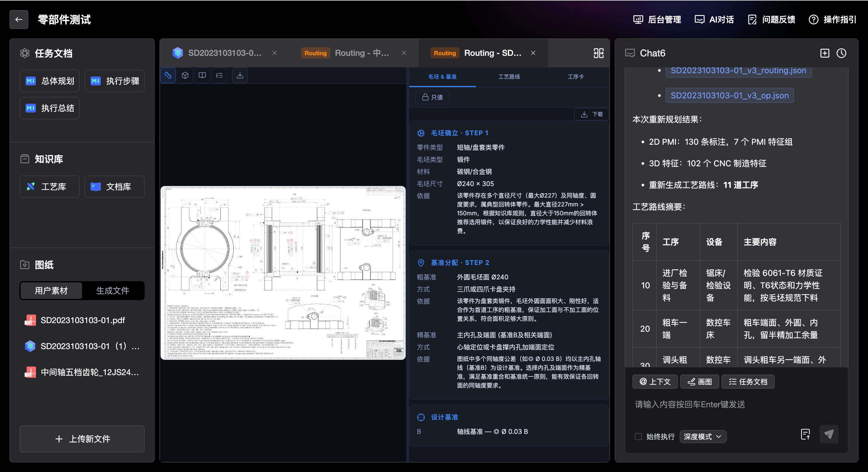
Task: Click the 图纸 folder icon in sidebar
Action: pyautogui.click(x=25, y=265)
